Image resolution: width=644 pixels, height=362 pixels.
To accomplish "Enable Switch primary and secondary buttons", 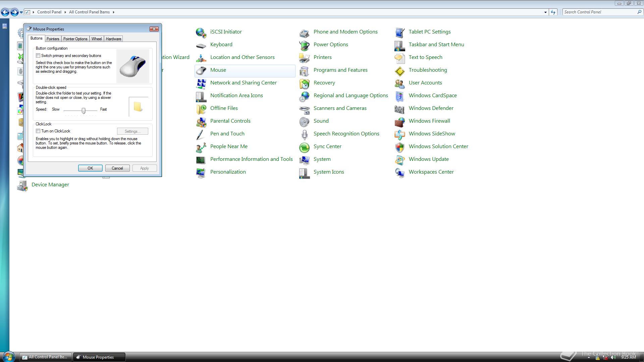I will coord(38,56).
